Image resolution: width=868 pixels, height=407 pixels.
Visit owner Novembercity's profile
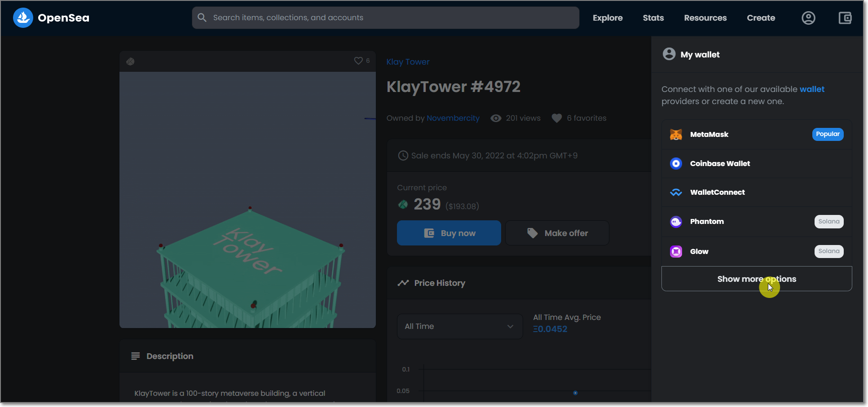(x=453, y=118)
